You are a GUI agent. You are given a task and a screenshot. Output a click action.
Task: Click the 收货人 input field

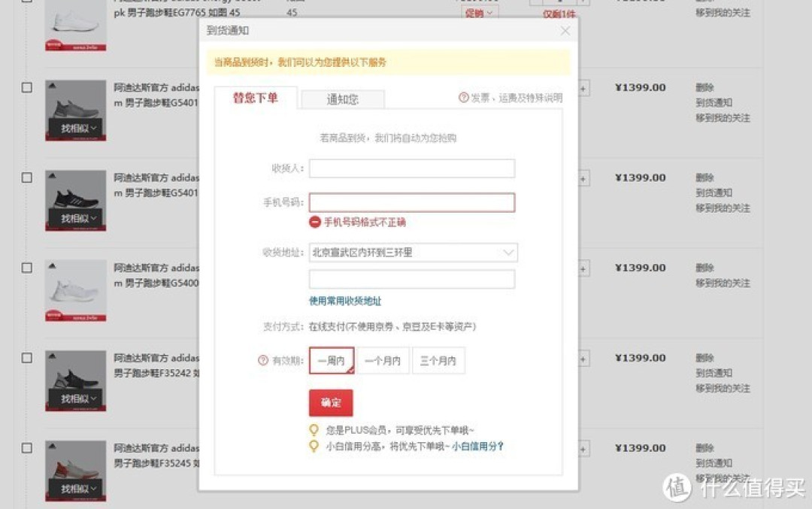pos(412,168)
